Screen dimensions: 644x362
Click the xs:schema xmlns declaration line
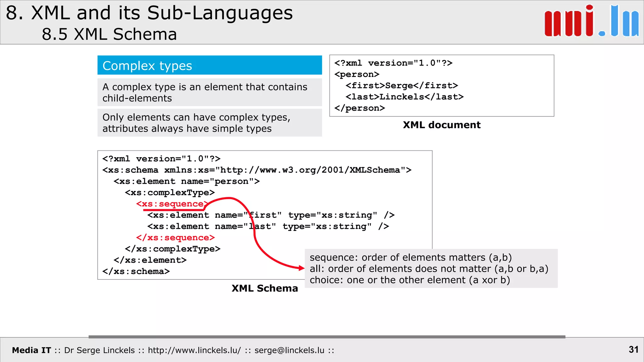coord(257,170)
